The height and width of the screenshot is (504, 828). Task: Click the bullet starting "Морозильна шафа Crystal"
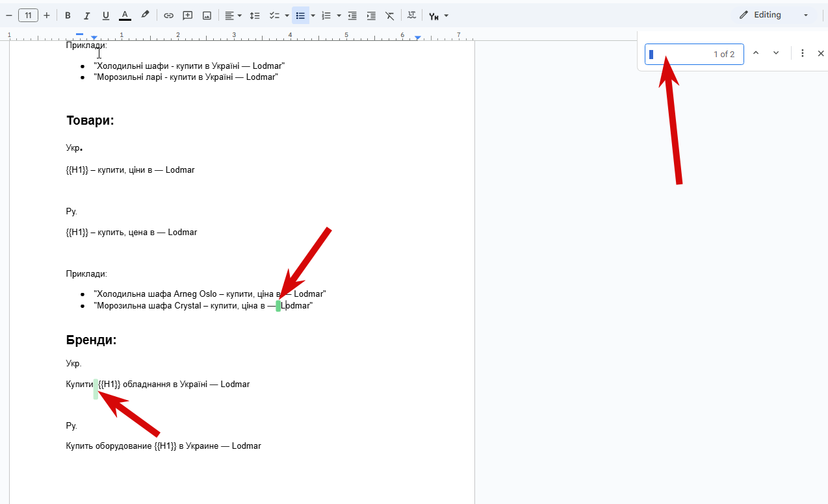click(203, 305)
